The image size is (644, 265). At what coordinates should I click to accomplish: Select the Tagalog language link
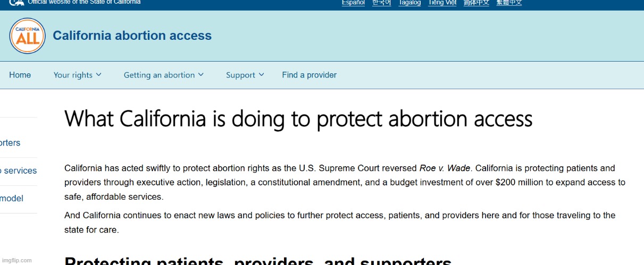(409, 3)
